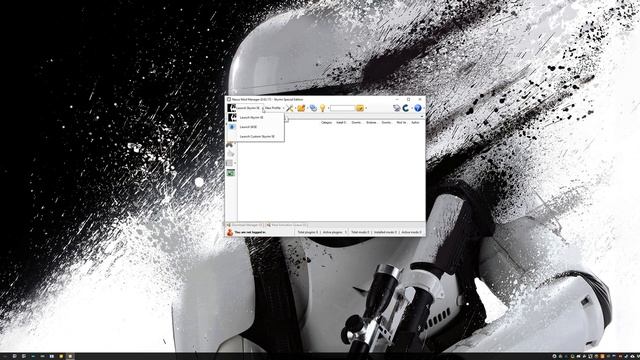The height and width of the screenshot is (360, 640).
Task: Select Launch Skyrim SE in the dropdown menu
Action: click(256, 118)
